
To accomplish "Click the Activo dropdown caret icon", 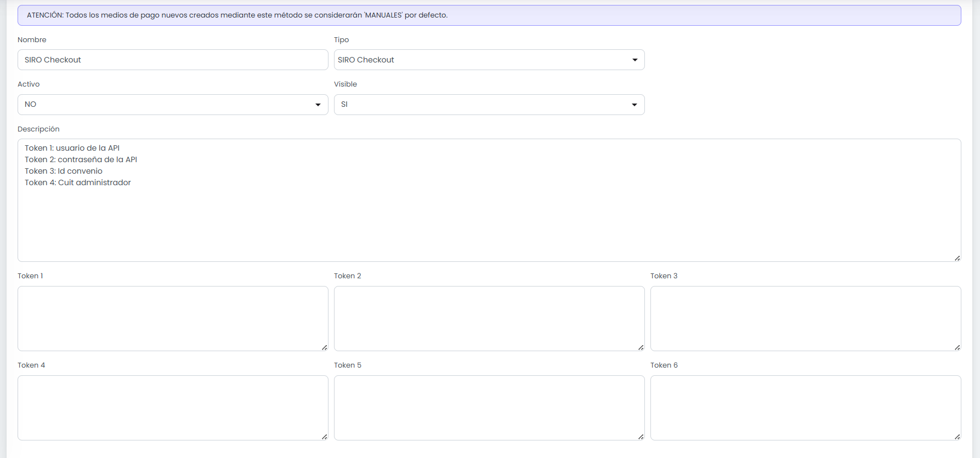I will click(x=318, y=105).
